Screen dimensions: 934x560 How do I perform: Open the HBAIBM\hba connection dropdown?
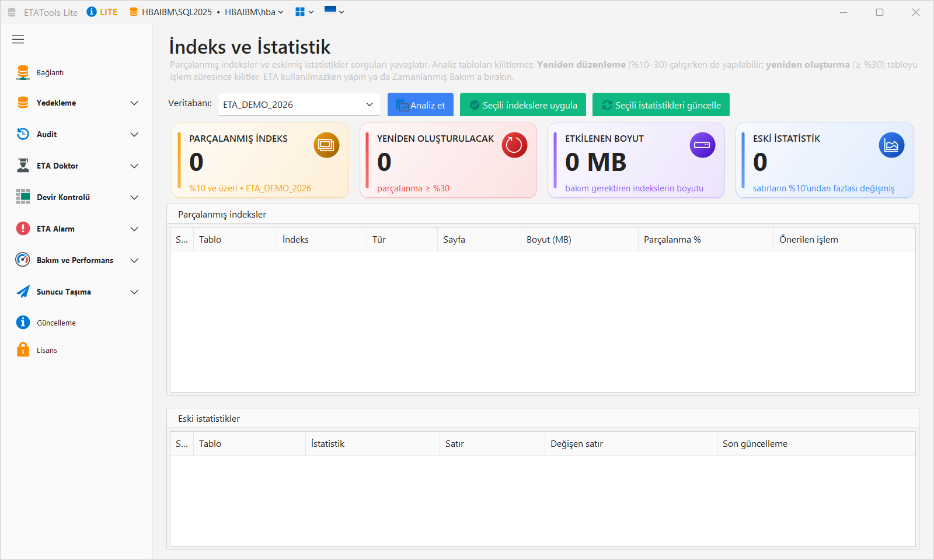pos(254,12)
